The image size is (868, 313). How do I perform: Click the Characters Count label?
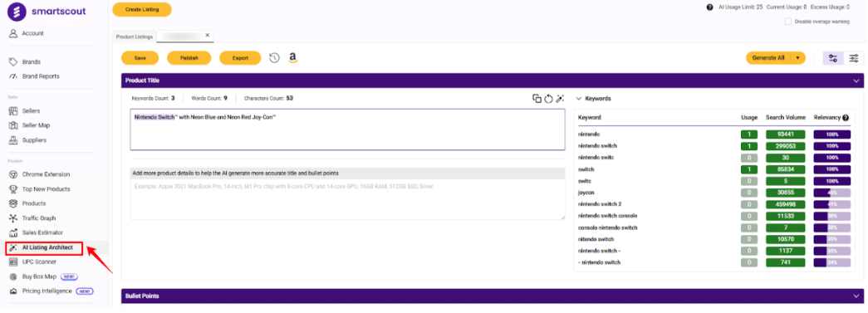[264, 99]
